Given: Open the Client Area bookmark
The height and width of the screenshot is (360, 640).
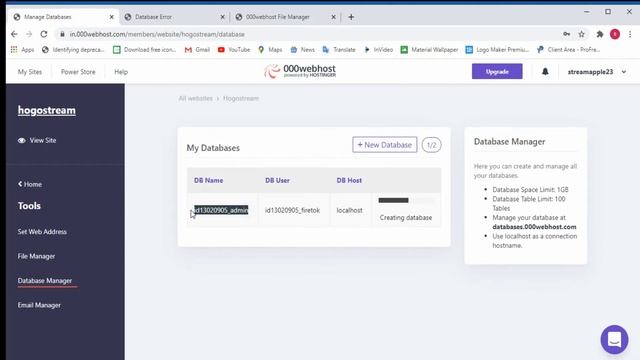Looking at the screenshot, I should point(568,50).
